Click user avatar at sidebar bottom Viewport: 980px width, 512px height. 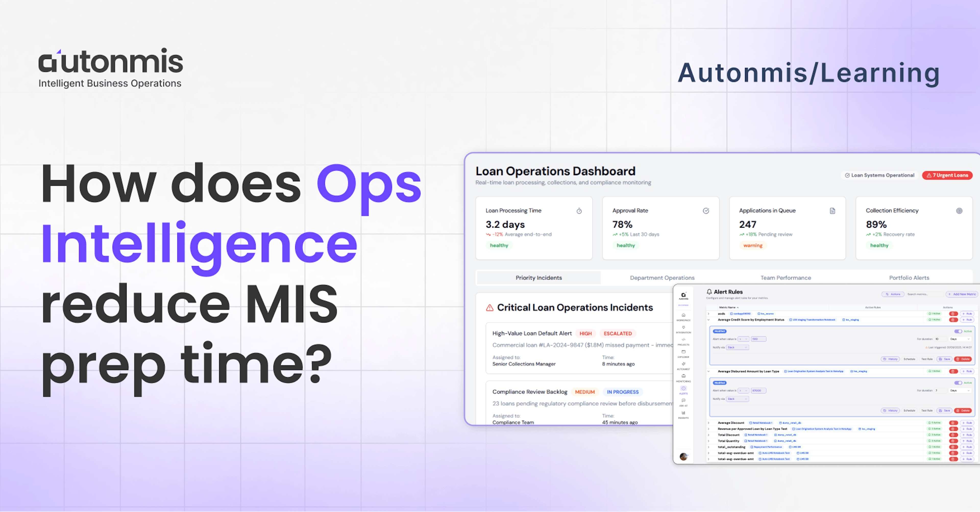[683, 456]
